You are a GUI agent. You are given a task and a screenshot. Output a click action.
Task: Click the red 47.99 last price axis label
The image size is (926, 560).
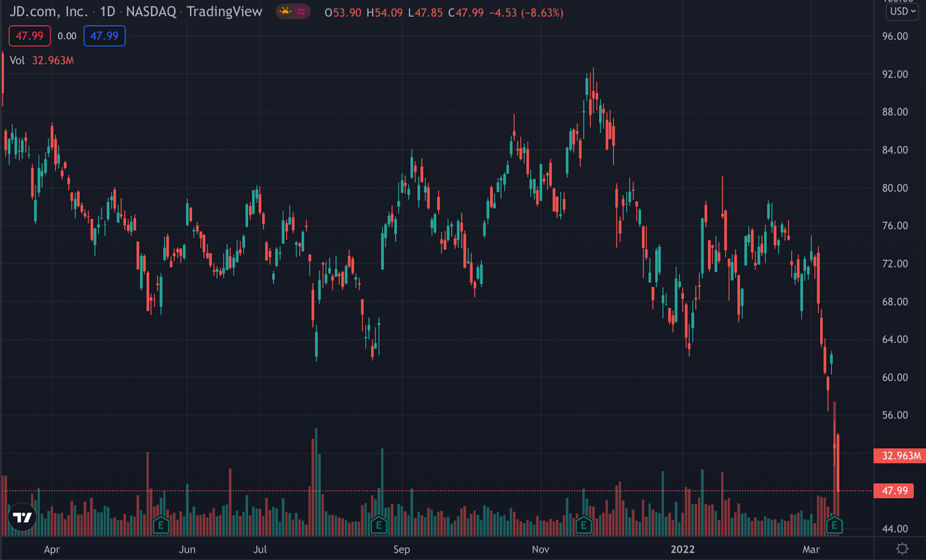pos(894,491)
